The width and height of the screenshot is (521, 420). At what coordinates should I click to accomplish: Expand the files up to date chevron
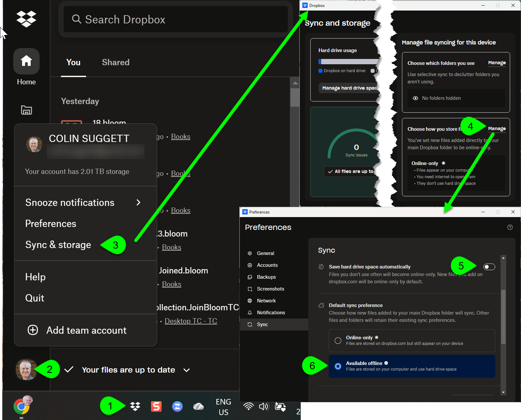(186, 370)
